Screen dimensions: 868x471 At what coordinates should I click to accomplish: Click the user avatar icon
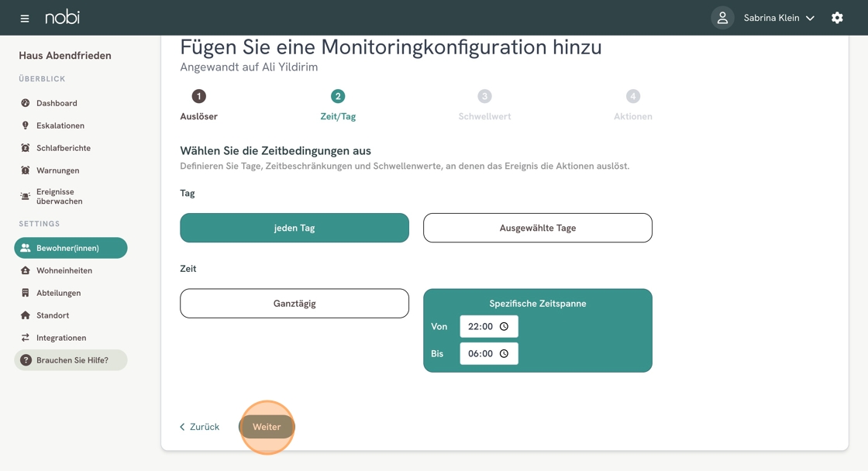722,18
